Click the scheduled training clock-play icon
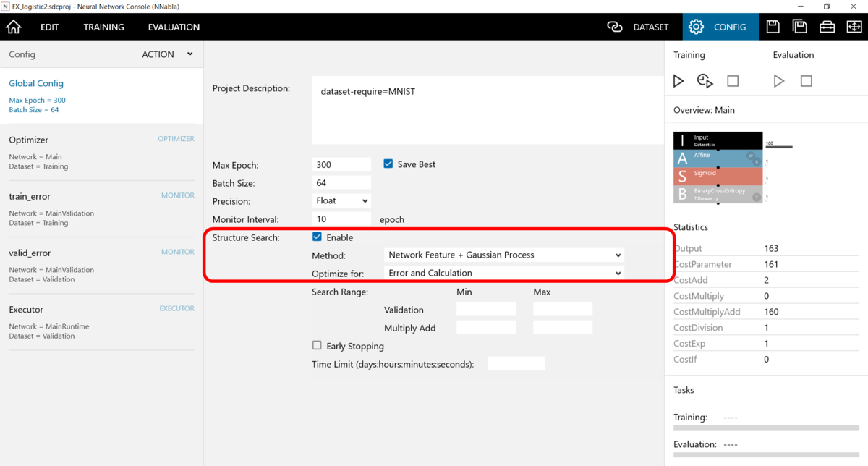Screen dimensions: 868x466 [x=705, y=81]
